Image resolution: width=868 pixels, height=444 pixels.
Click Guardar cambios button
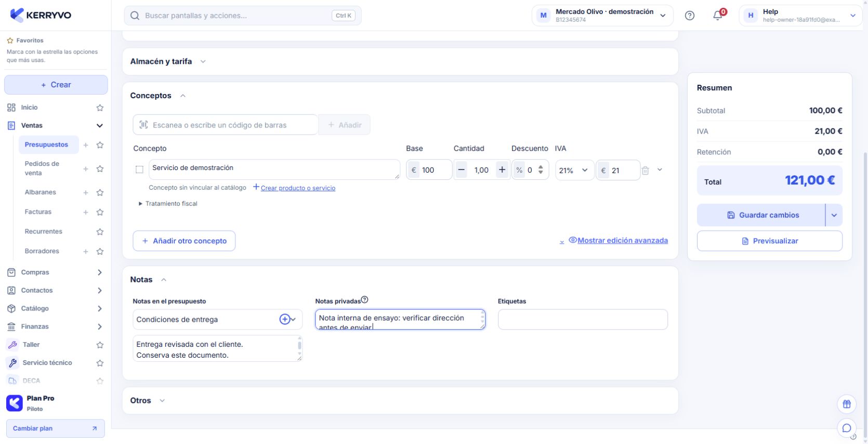tap(761, 215)
